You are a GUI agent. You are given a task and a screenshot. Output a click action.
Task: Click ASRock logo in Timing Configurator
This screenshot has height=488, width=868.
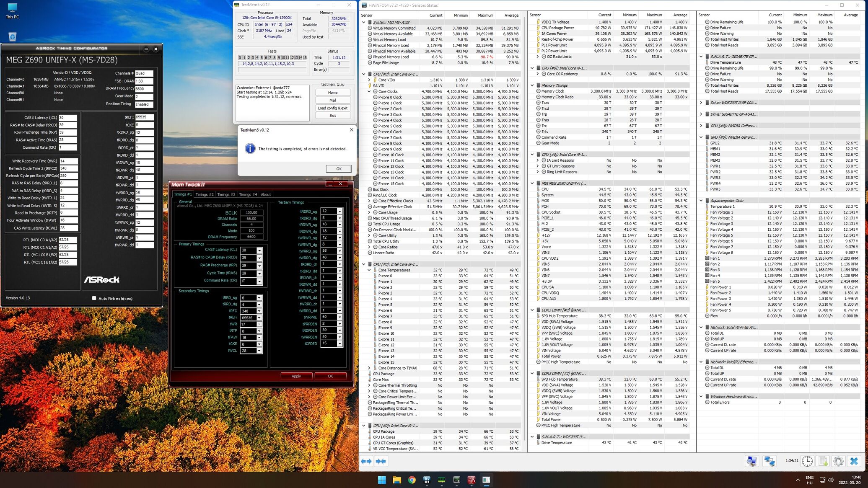tap(102, 279)
